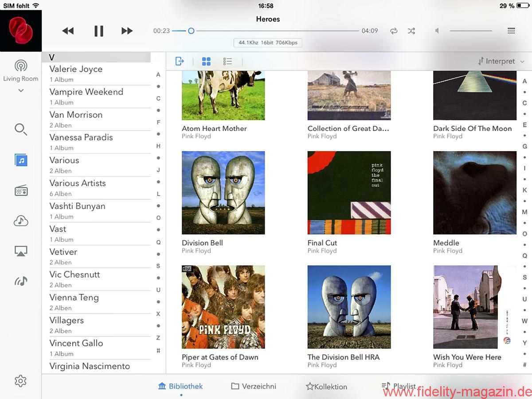The width and height of the screenshot is (532, 399).
Task: Toggle repeat playback mode
Action: click(x=394, y=31)
